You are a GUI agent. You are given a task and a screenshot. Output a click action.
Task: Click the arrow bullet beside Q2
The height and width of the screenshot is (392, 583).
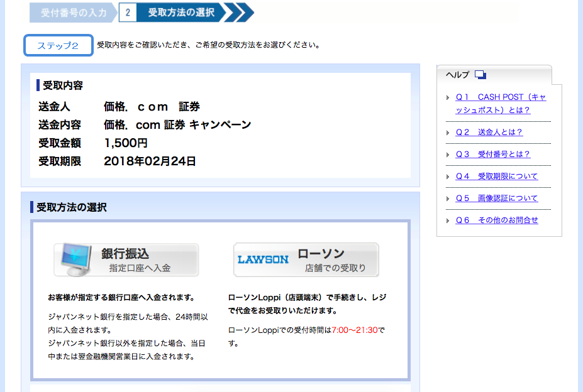pos(448,133)
